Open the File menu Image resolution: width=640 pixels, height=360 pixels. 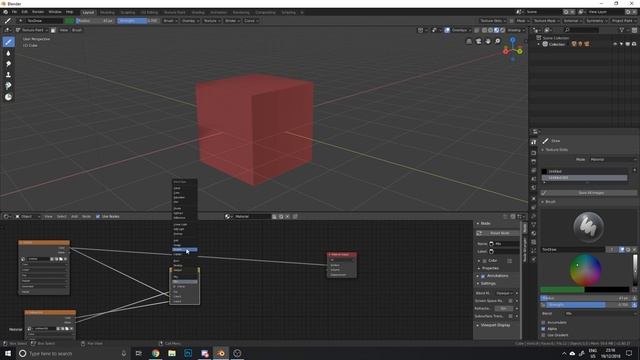pyautogui.click(x=14, y=12)
